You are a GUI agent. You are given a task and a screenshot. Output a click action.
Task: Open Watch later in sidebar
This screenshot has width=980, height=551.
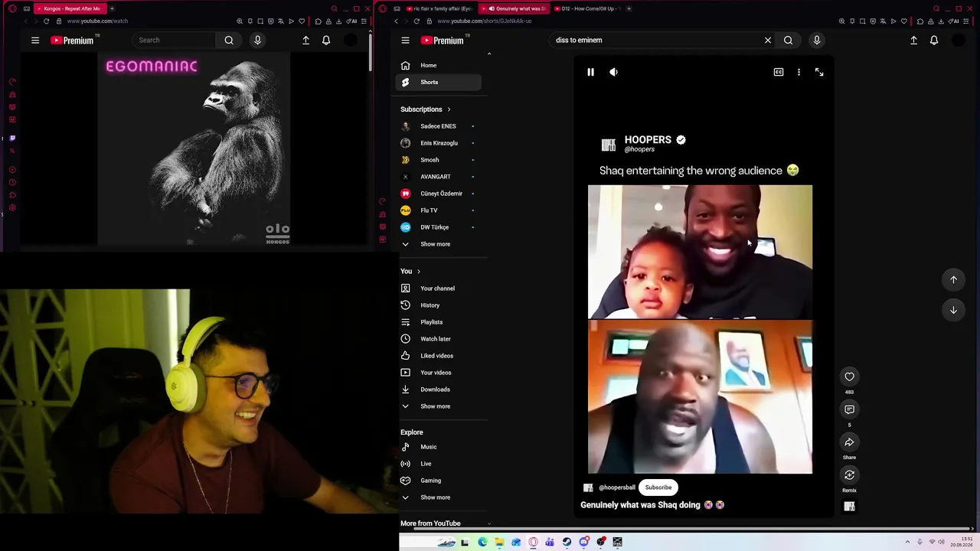tap(439, 339)
